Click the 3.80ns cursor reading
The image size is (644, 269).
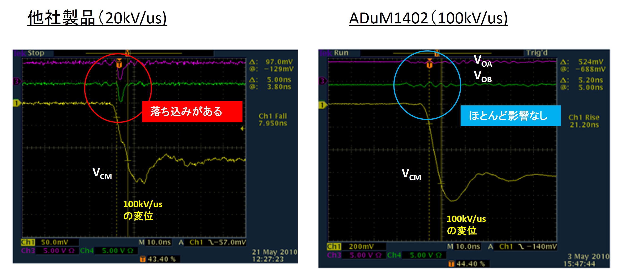pos(279,87)
